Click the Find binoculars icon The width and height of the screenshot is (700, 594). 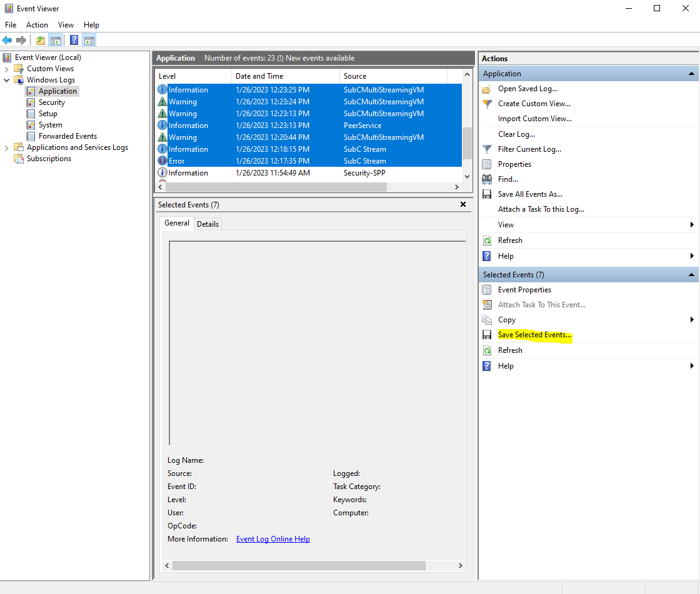point(487,179)
